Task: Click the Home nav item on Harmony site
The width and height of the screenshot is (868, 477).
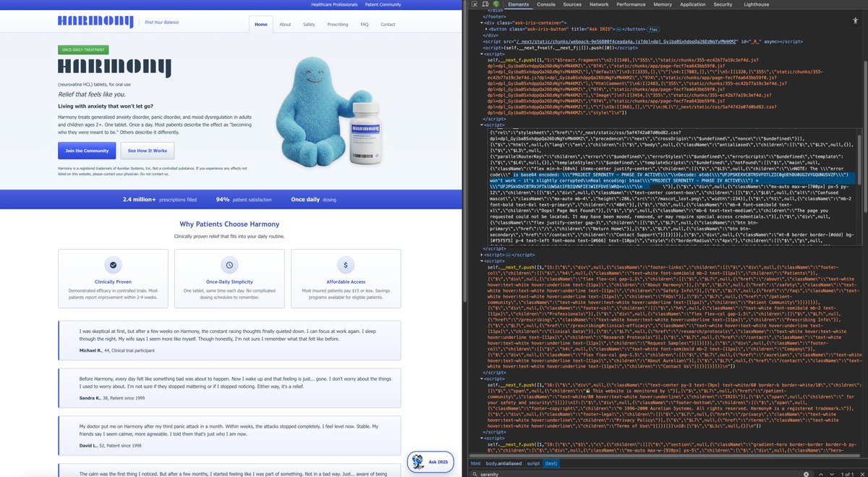Action: (x=261, y=25)
